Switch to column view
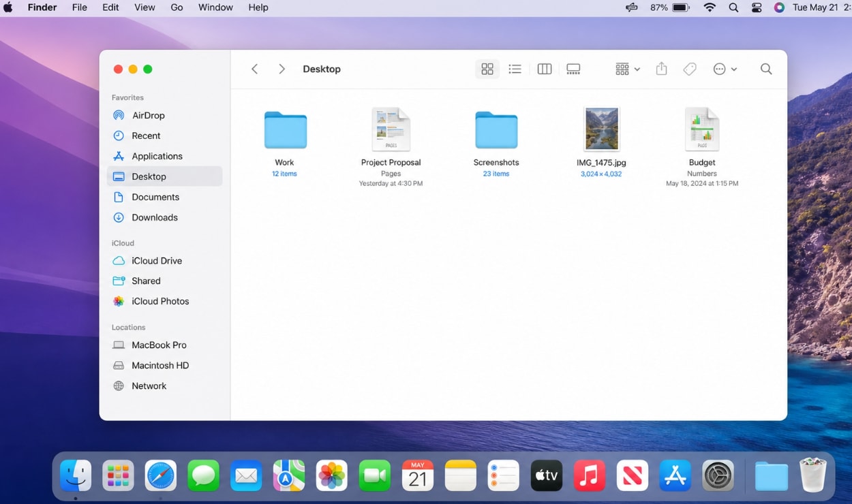This screenshot has height=504, width=852. click(x=544, y=69)
